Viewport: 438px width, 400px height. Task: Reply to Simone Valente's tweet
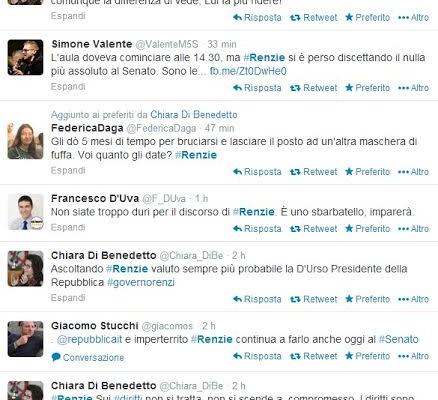[x=257, y=88]
